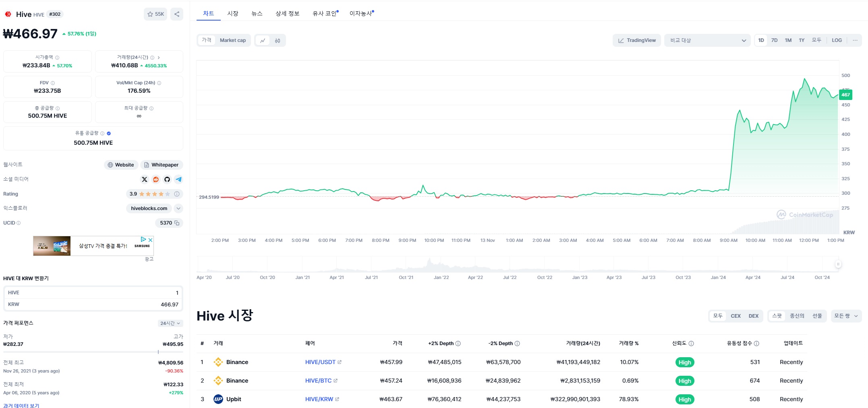Filter markets by DEX
The width and height of the screenshot is (868, 408).
coord(753,316)
